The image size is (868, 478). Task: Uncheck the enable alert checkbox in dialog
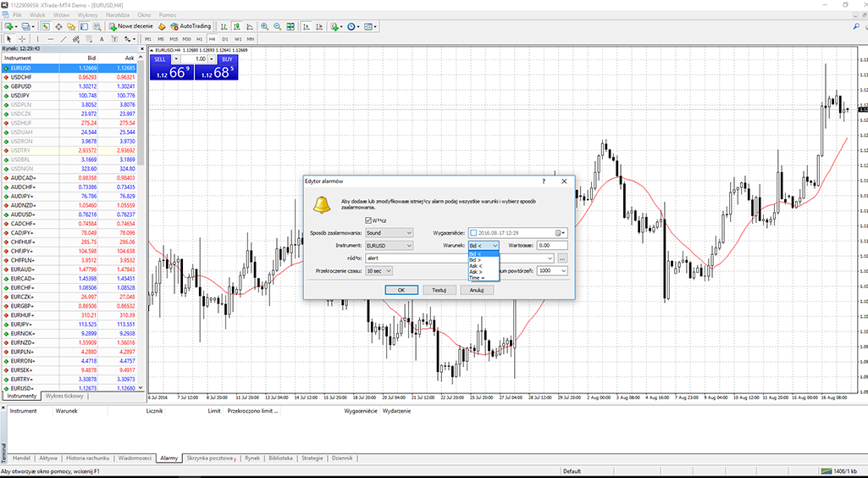pos(368,220)
